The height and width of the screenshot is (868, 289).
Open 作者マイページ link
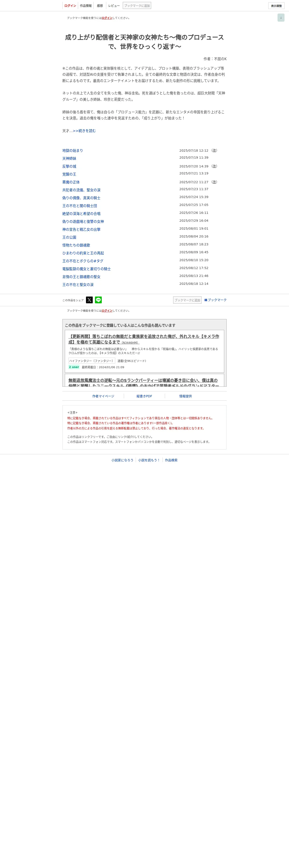[x=103, y=396]
